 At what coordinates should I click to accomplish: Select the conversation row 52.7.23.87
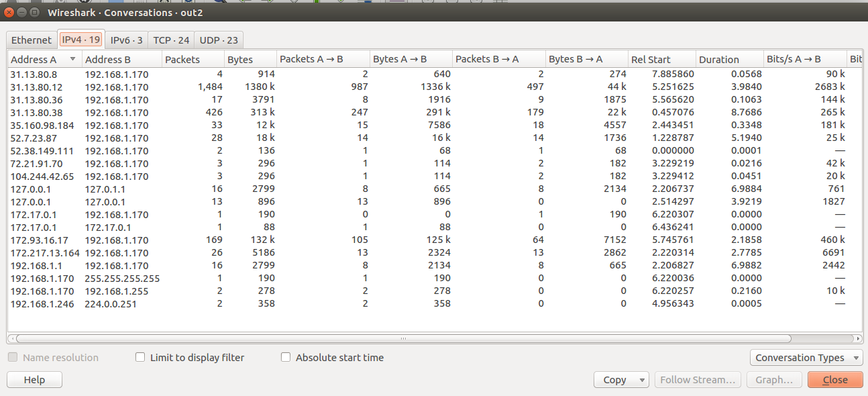point(435,138)
